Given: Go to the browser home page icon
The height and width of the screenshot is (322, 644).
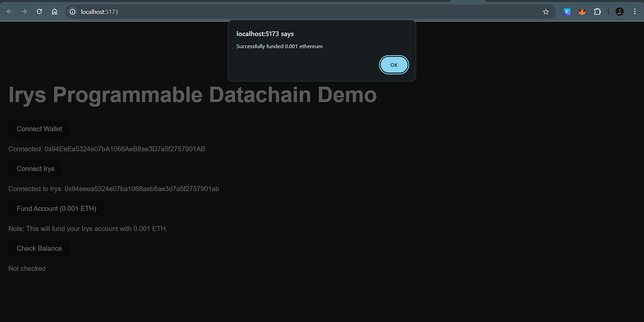Looking at the screenshot, I should [54, 11].
